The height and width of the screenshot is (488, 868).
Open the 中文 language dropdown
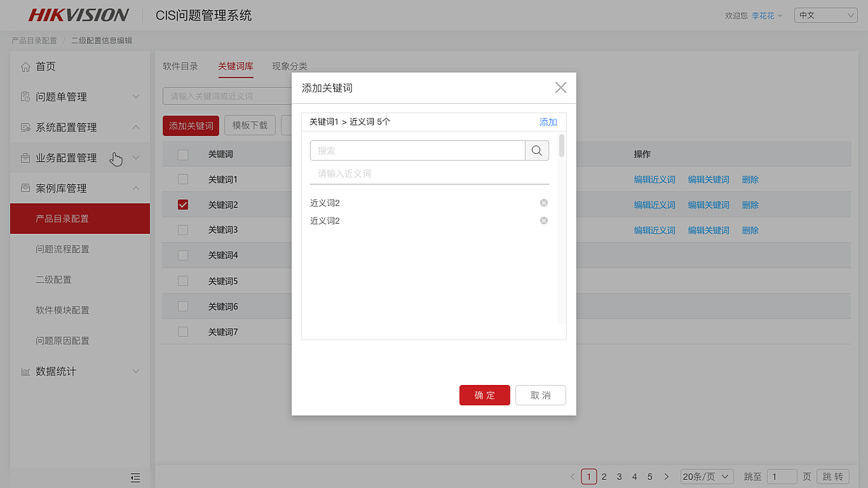click(x=825, y=14)
